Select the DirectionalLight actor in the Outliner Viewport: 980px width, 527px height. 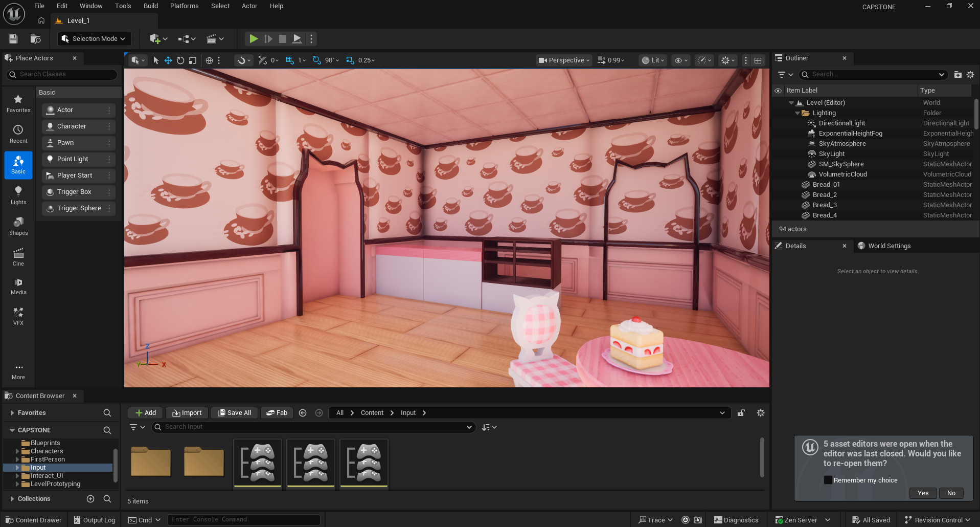pyautogui.click(x=841, y=123)
